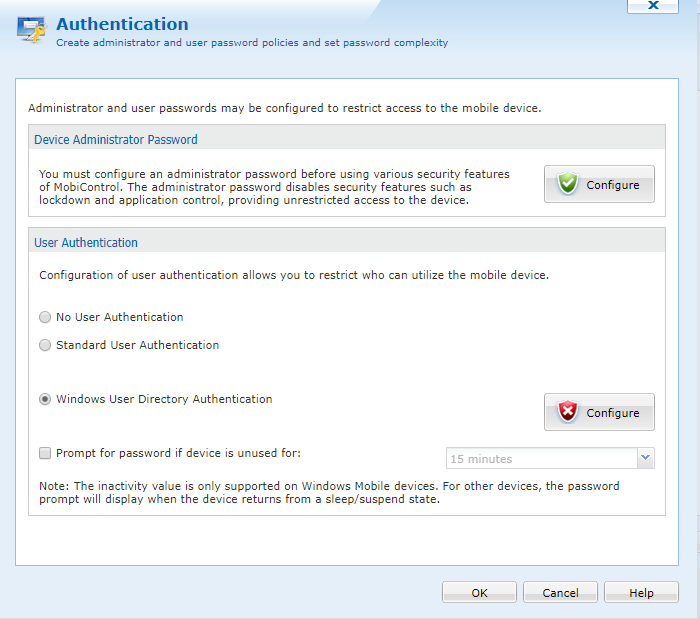Click the Authentication key-and-monitor icon in header

tap(31, 29)
